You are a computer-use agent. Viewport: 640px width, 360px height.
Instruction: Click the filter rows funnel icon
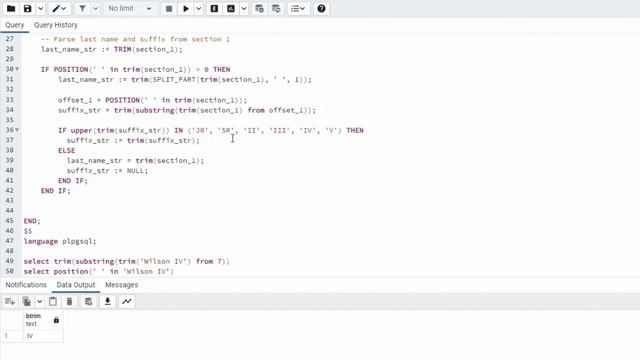tap(82, 9)
